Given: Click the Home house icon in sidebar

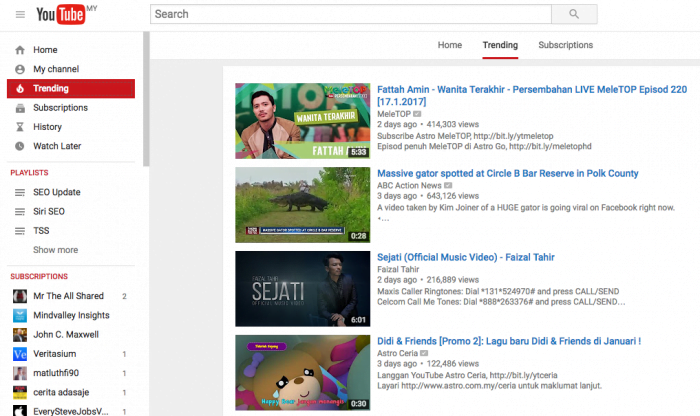Looking at the screenshot, I should pos(20,50).
